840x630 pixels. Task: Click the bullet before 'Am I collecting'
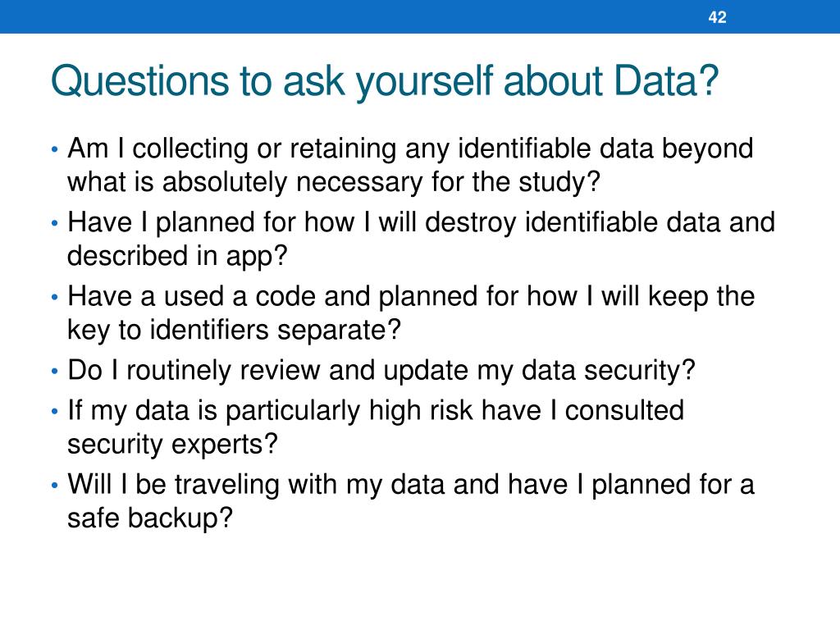point(54,149)
